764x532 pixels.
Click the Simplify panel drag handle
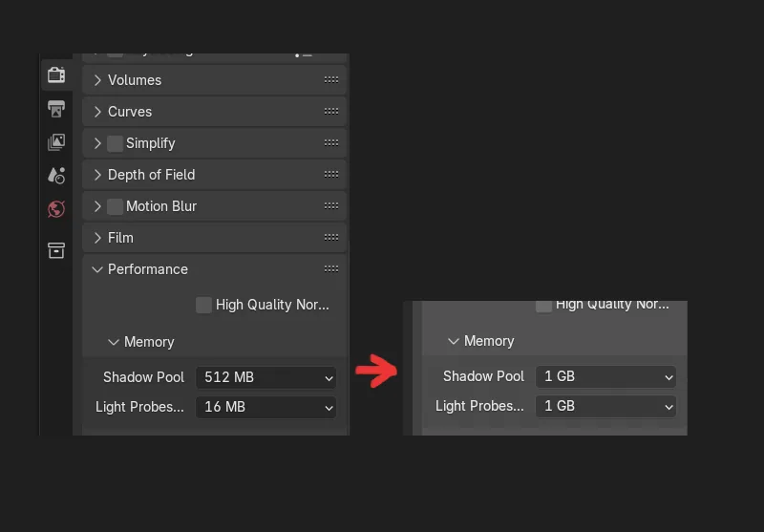pos(331,142)
